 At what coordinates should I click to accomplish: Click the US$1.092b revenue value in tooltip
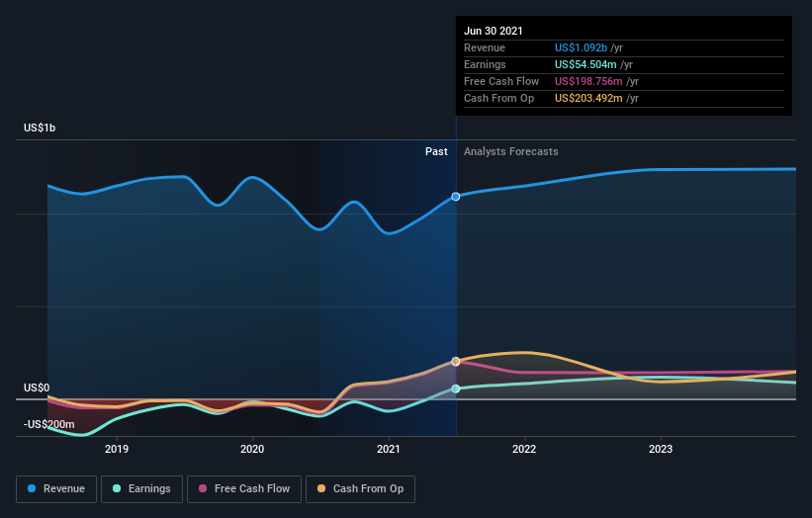pos(581,47)
